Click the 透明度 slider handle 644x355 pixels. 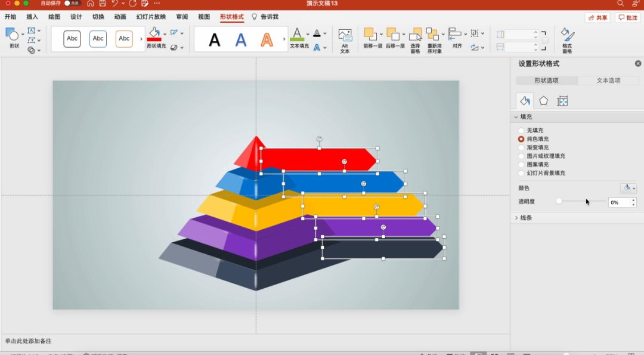(x=559, y=202)
